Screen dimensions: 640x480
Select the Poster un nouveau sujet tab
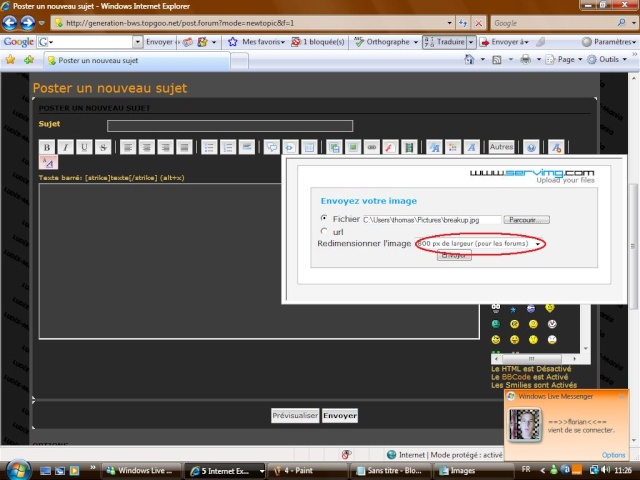coord(137,60)
